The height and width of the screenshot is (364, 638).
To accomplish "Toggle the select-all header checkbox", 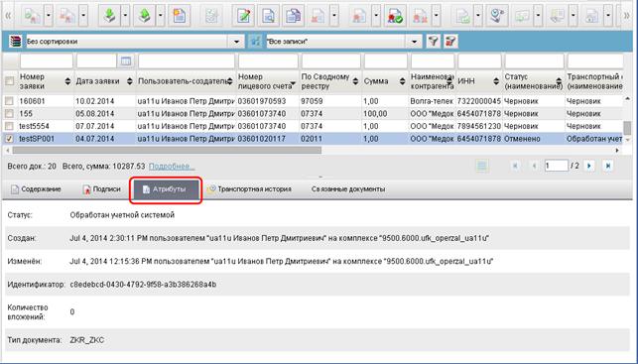I will [9, 81].
